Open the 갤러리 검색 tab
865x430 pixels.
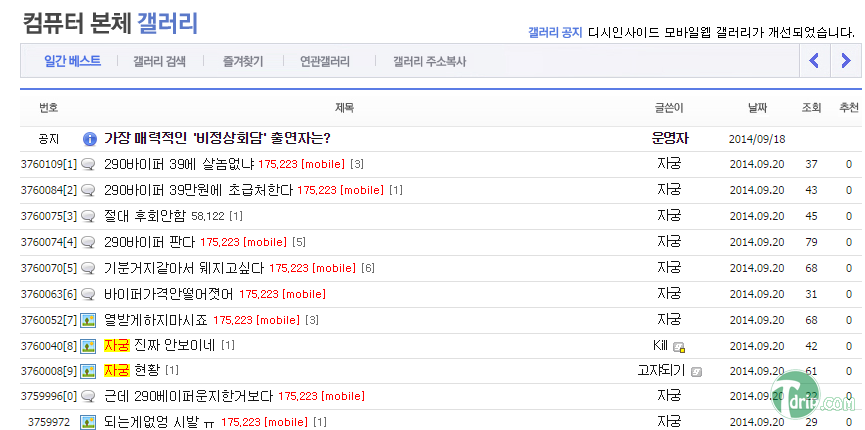coord(159,61)
